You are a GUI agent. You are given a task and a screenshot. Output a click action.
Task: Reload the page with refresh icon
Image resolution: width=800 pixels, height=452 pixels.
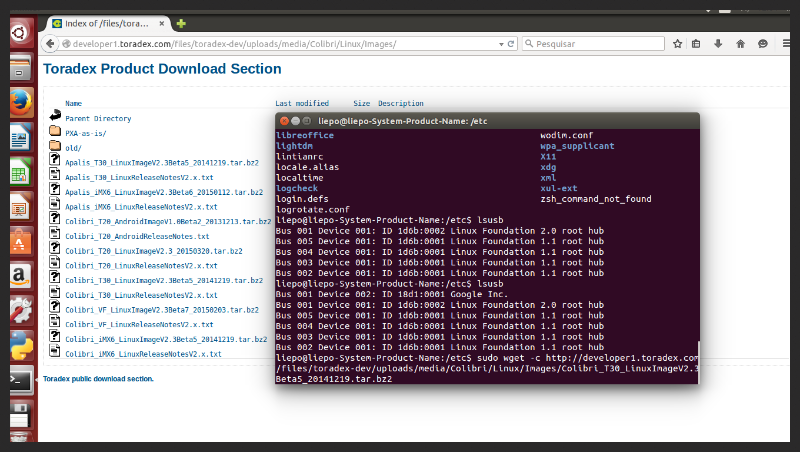510,44
